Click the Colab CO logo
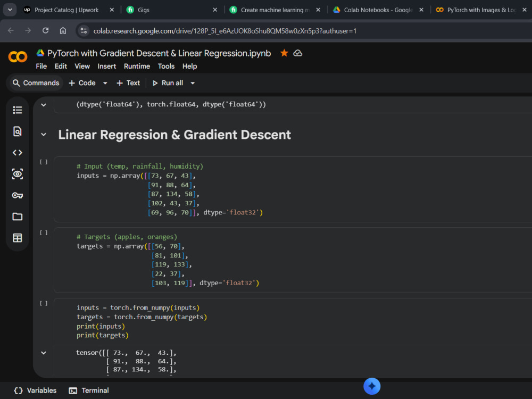 [x=18, y=57]
